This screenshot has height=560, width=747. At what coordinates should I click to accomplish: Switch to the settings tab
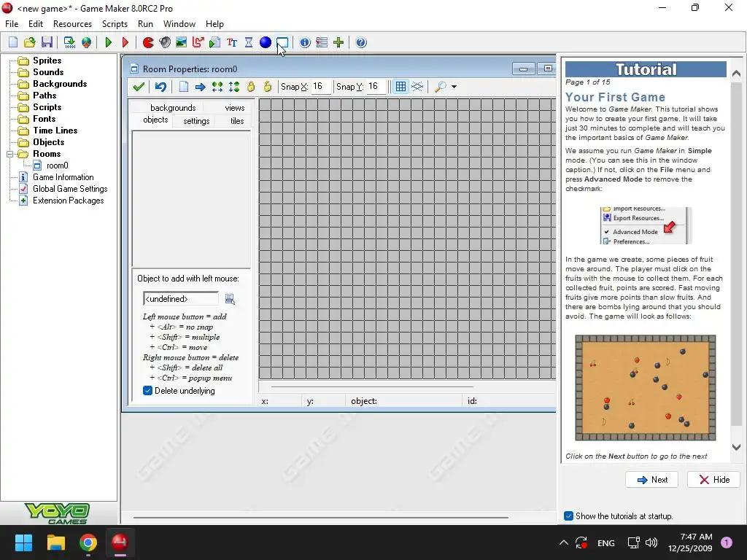click(x=196, y=121)
